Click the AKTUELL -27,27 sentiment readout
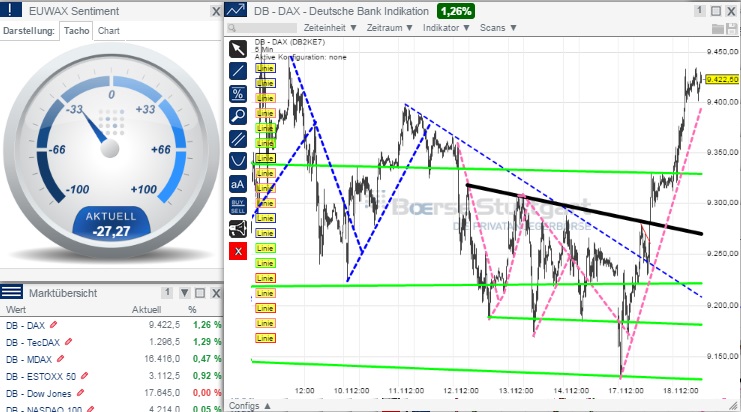This screenshot has height=412, width=741. pyautogui.click(x=111, y=224)
